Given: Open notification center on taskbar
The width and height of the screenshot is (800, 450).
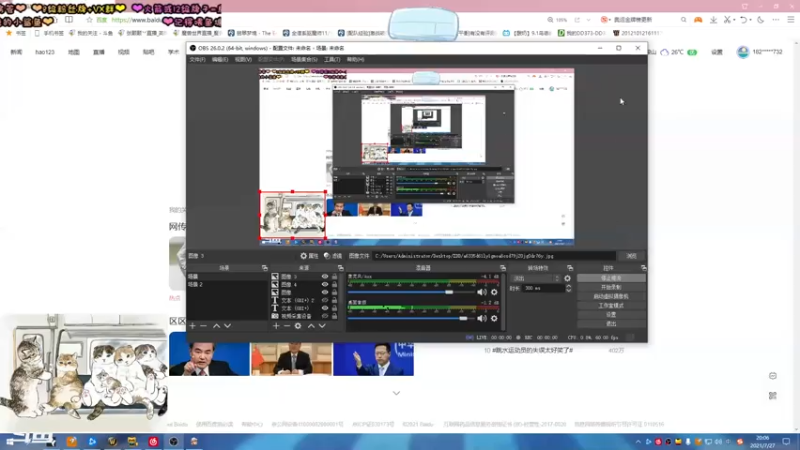Looking at the screenshot, I should point(786,442).
